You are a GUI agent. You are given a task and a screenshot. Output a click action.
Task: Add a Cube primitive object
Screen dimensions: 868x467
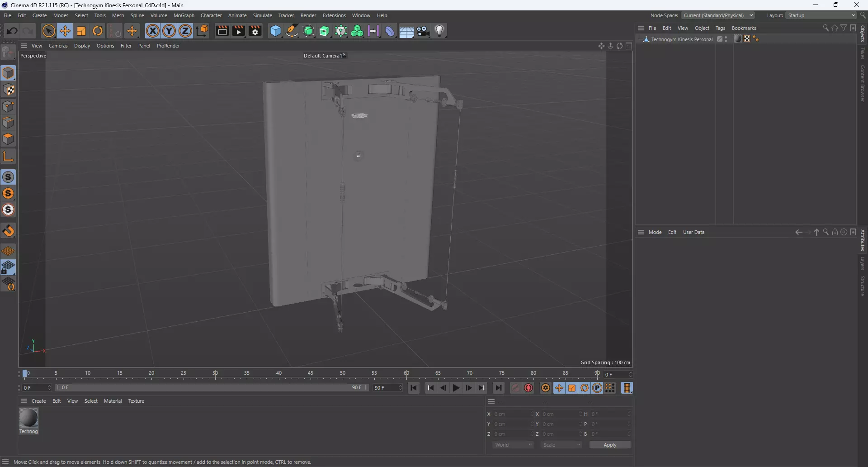click(275, 31)
